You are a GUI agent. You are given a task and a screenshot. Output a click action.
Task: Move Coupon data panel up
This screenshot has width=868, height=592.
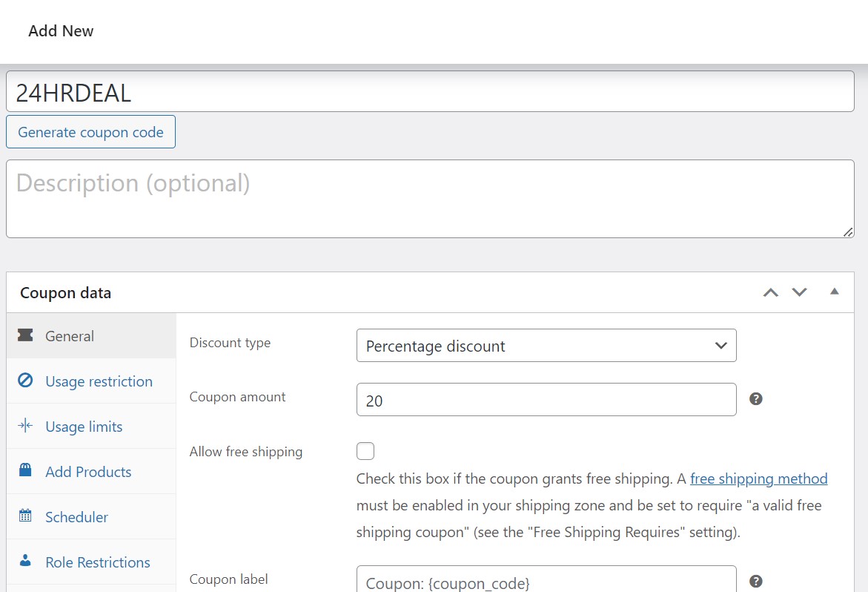pos(771,292)
